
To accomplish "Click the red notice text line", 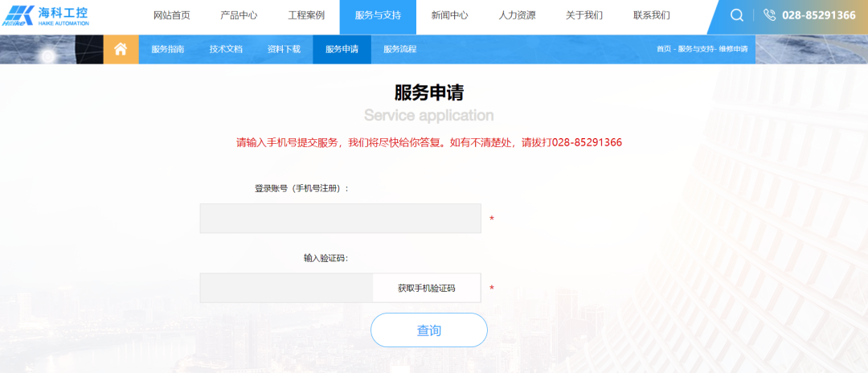I will (429, 143).
